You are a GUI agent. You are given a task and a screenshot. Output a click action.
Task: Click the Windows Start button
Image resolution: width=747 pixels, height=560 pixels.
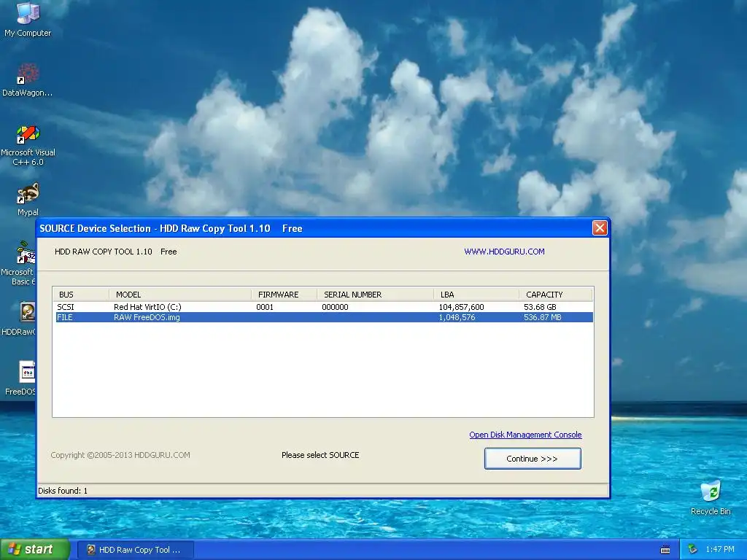click(35, 550)
